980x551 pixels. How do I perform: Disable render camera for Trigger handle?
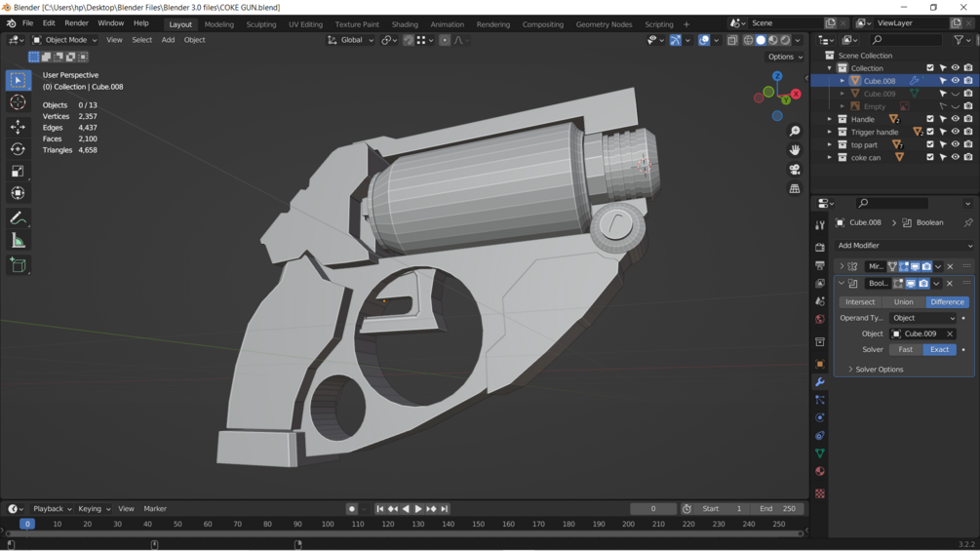point(968,132)
